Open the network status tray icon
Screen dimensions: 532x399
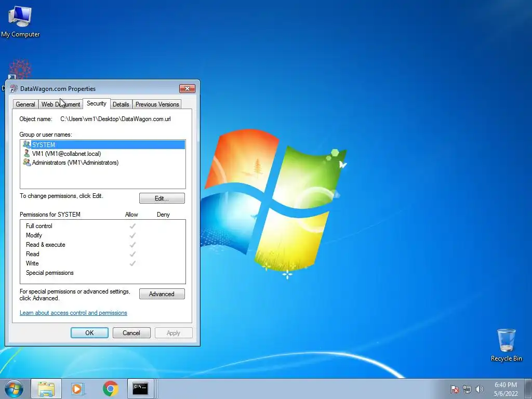(x=467, y=389)
